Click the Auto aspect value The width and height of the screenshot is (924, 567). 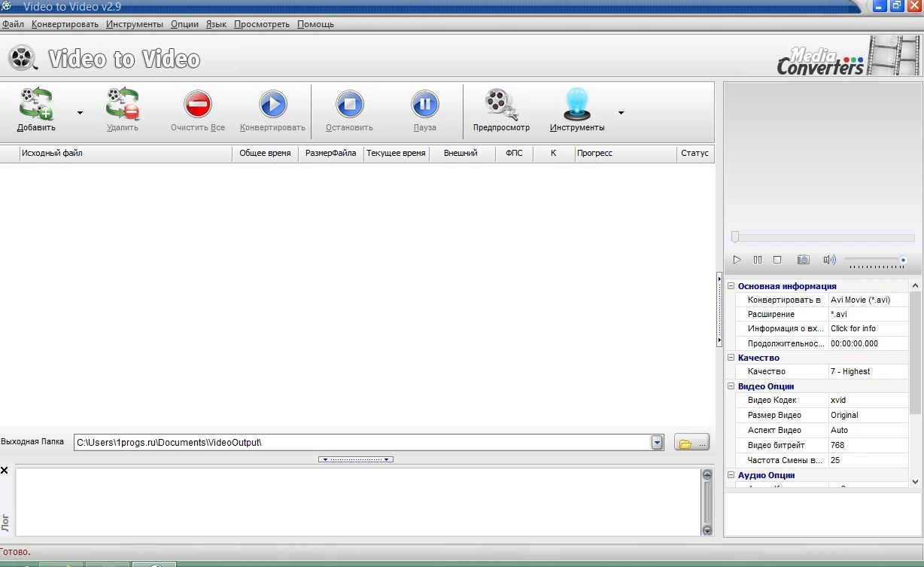click(868, 430)
